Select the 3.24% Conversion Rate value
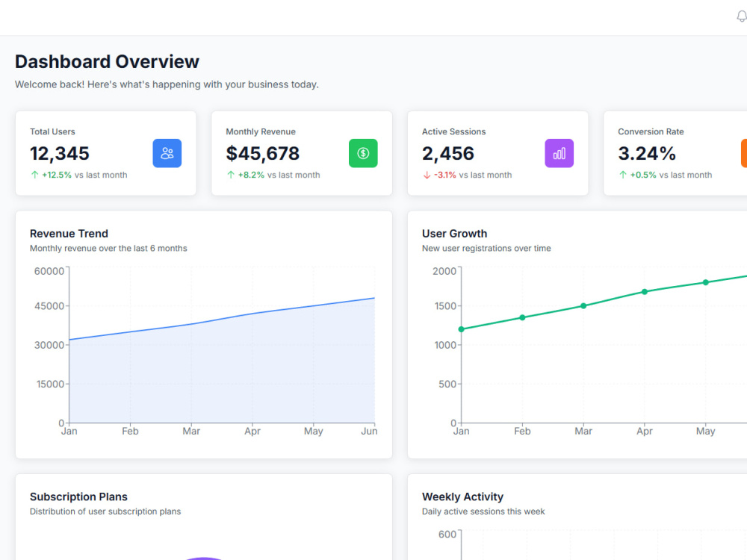 (x=647, y=153)
